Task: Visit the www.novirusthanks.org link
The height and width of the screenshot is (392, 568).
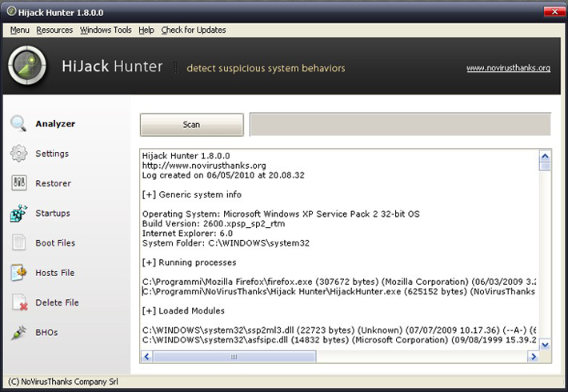Action: coord(508,68)
